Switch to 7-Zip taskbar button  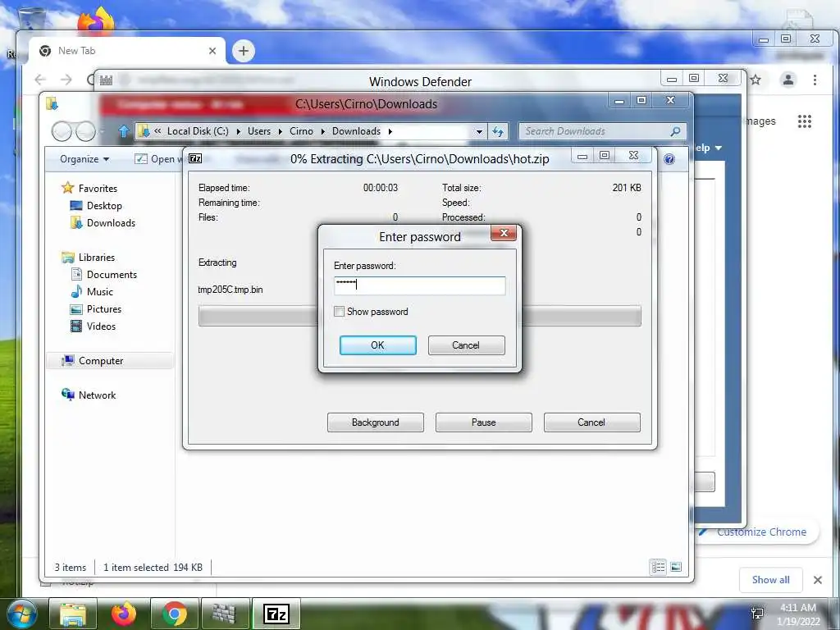276,614
